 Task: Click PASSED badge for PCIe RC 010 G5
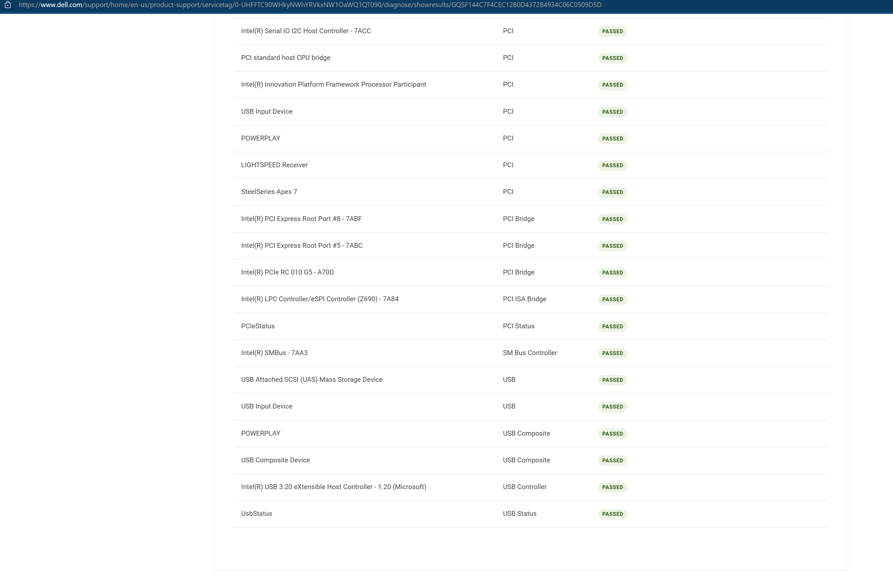point(612,273)
